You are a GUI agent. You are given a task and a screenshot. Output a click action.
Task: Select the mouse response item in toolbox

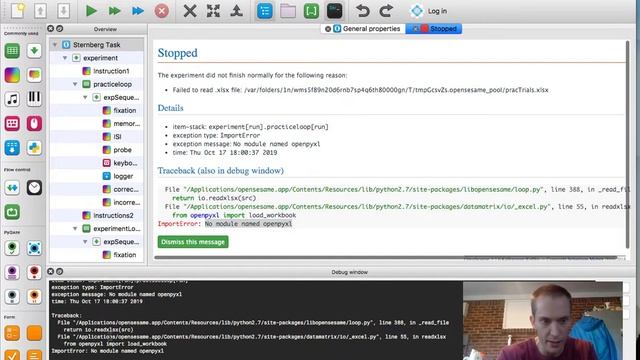(x=34, y=123)
